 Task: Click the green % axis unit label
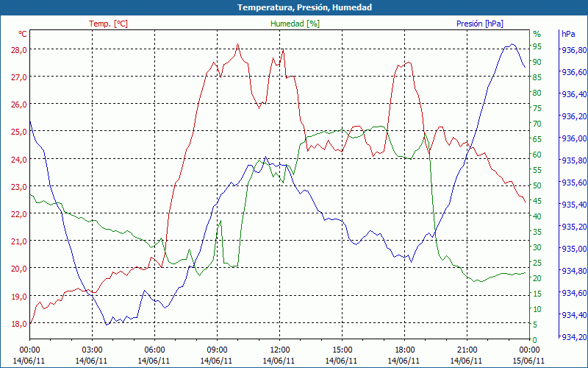click(x=537, y=34)
